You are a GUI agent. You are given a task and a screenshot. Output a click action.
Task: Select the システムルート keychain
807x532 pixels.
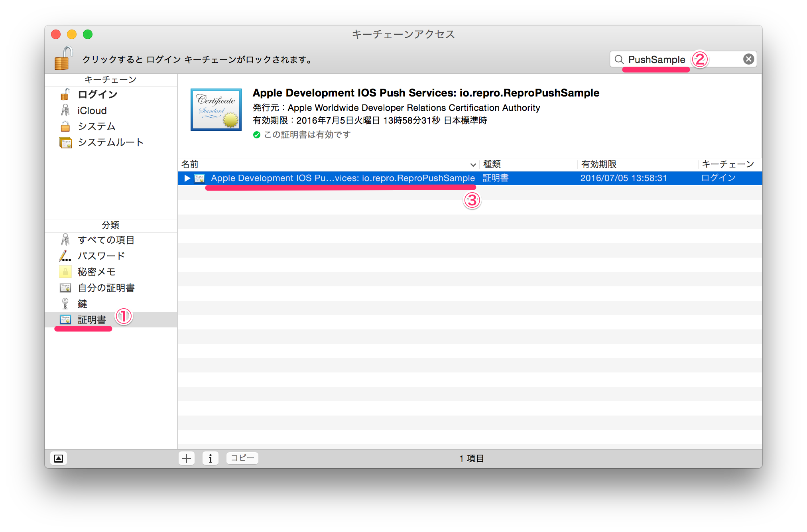[x=110, y=142]
